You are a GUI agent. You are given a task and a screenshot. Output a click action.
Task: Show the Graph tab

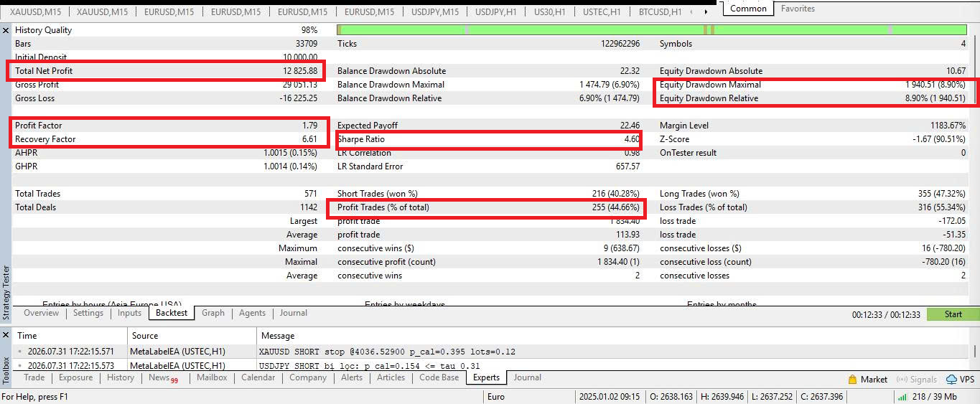(x=213, y=313)
